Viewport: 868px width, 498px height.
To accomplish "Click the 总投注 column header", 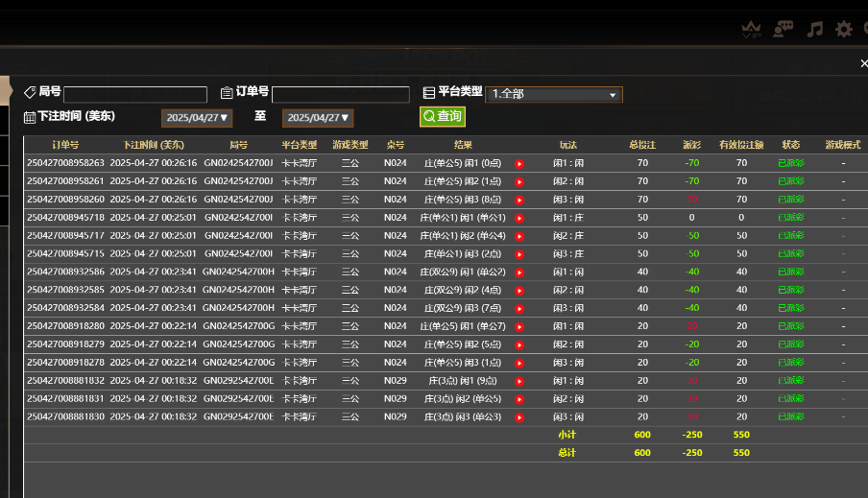I will 642,145.
